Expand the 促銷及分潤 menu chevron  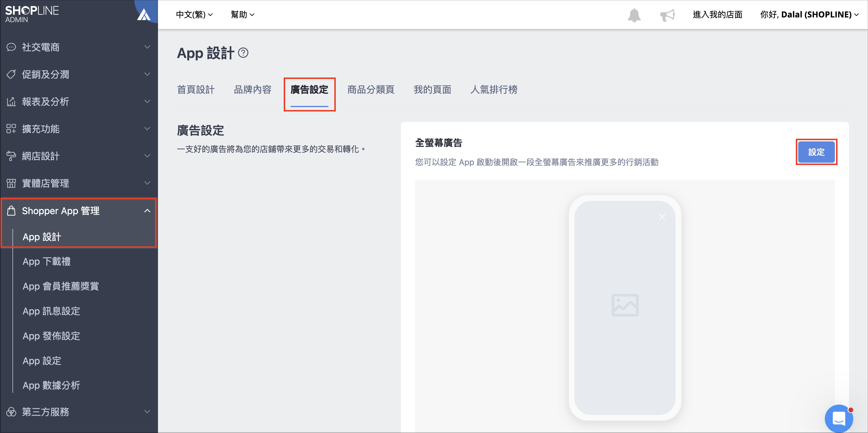coord(147,74)
